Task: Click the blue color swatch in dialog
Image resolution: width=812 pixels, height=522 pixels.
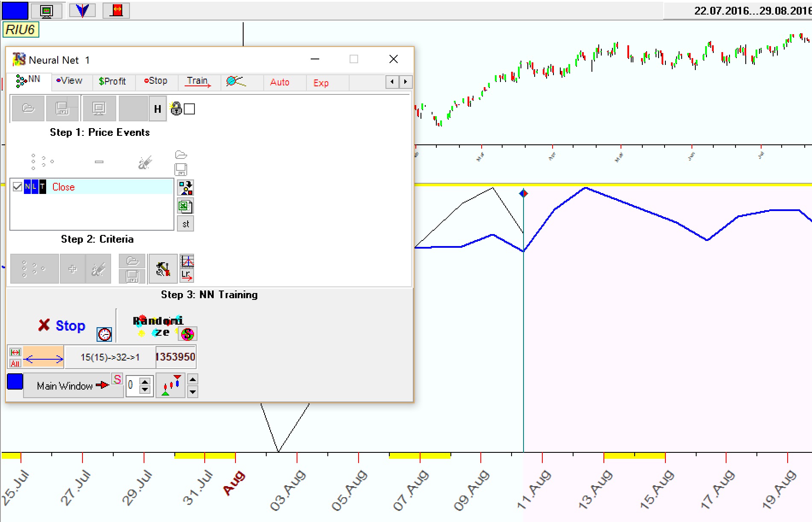Action: pos(15,381)
